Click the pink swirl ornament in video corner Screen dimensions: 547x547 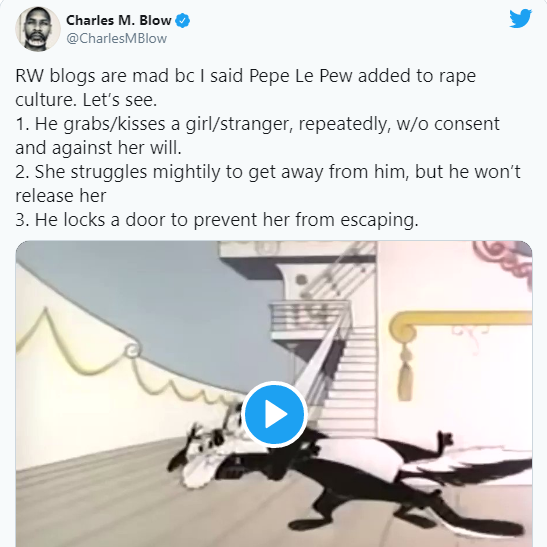(502, 258)
